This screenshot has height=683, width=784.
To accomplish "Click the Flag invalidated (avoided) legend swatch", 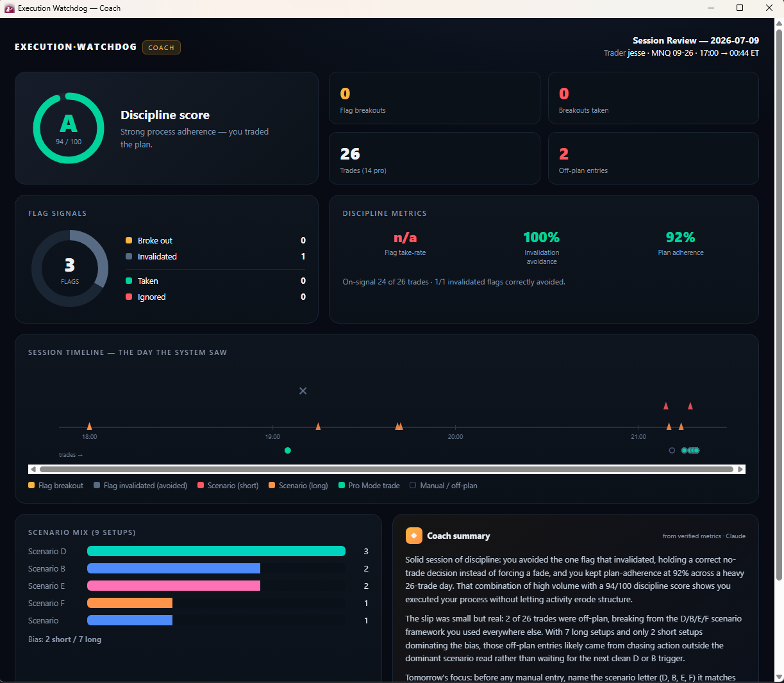I will (97, 486).
